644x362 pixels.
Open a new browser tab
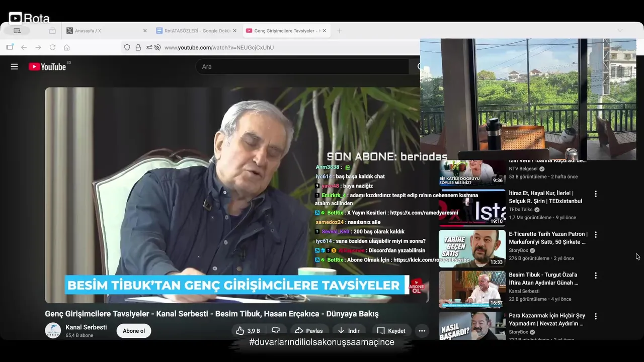[339, 31]
